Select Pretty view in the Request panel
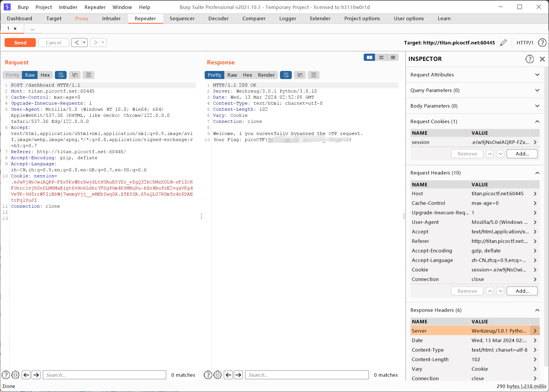Viewport: 549px width, 392px height. pyautogui.click(x=12, y=75)
